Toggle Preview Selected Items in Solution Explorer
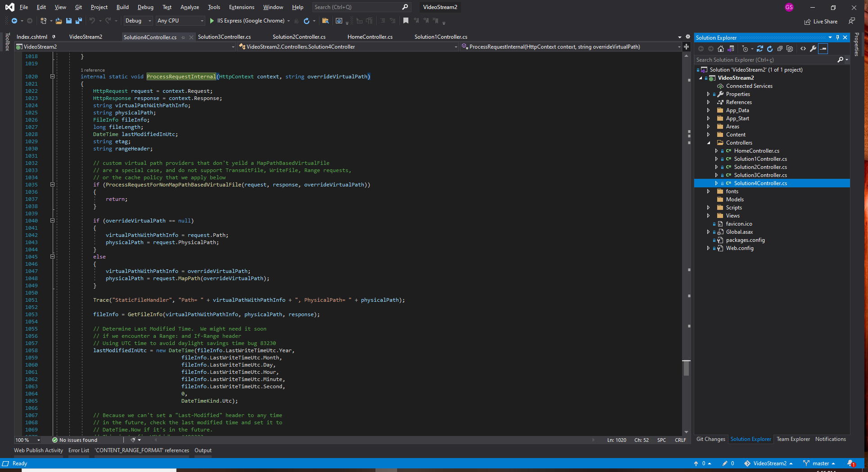The image size is (868, 472). coord(823,49)
